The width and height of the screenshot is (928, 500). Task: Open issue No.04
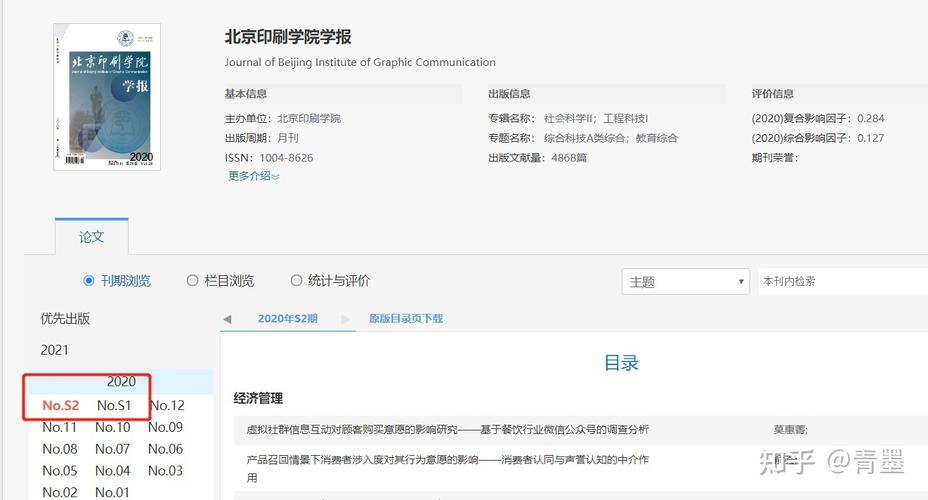112,471
